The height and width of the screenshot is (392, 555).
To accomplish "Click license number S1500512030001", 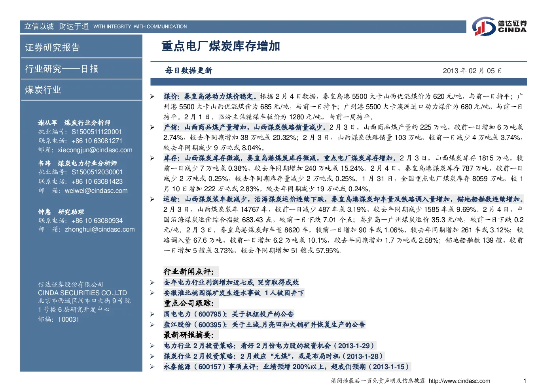I will [x=97, y=172].
